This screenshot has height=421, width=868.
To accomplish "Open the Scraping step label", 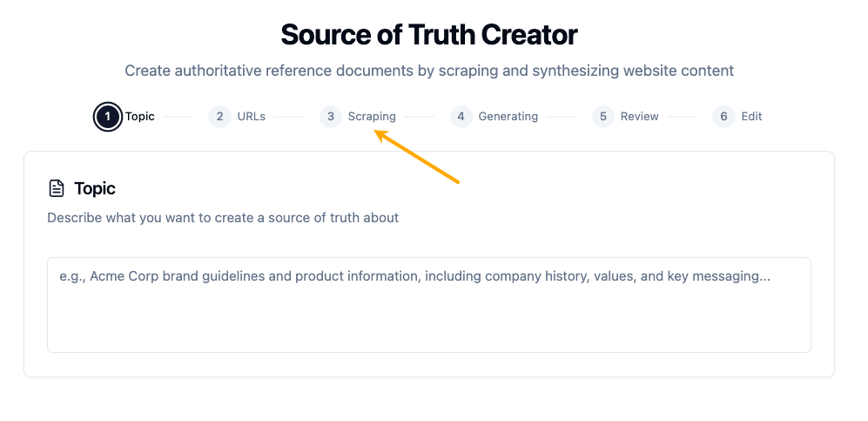I will tap(372, 117).
